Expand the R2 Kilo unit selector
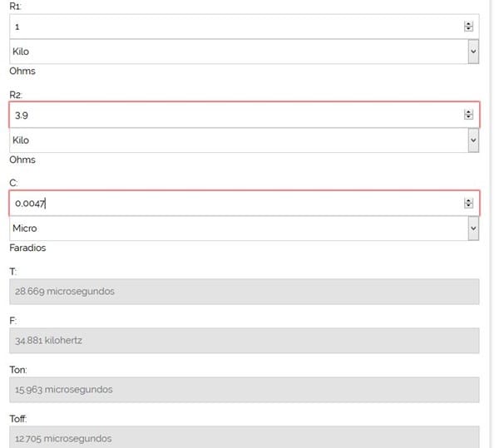The height and width of the screenshot is (448, 499). tap(472, 140)
